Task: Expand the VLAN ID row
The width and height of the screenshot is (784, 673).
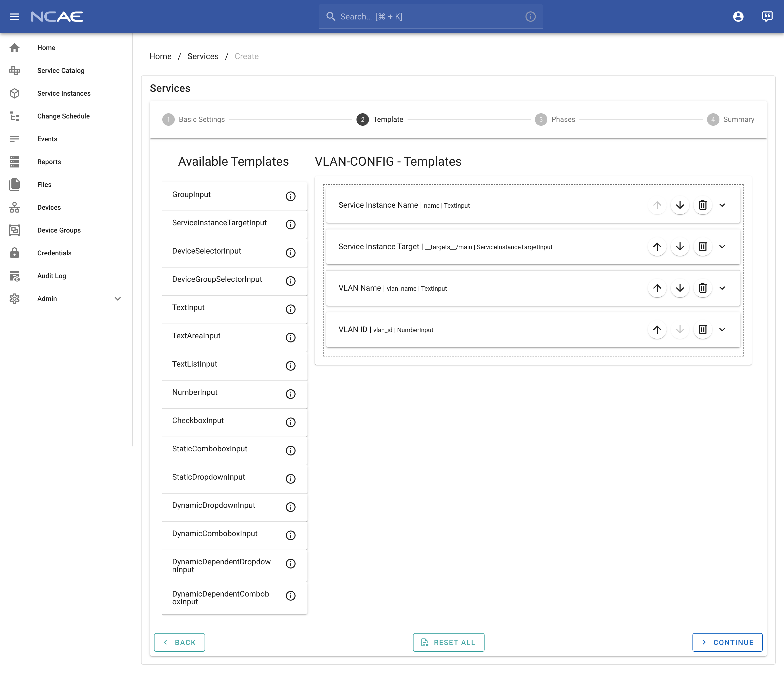Action: [x=722, y=330]
